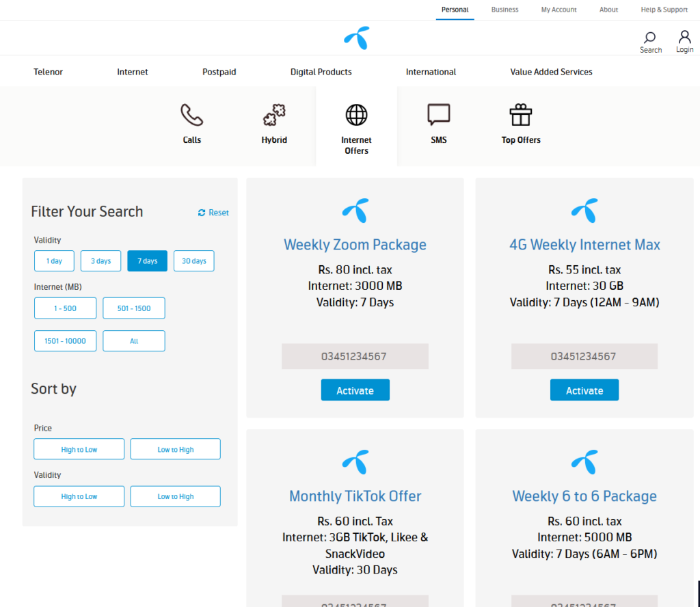The image size is (700, 607).
Task: Toggle the 7 days validity filter
Action: tap(148, 261)
